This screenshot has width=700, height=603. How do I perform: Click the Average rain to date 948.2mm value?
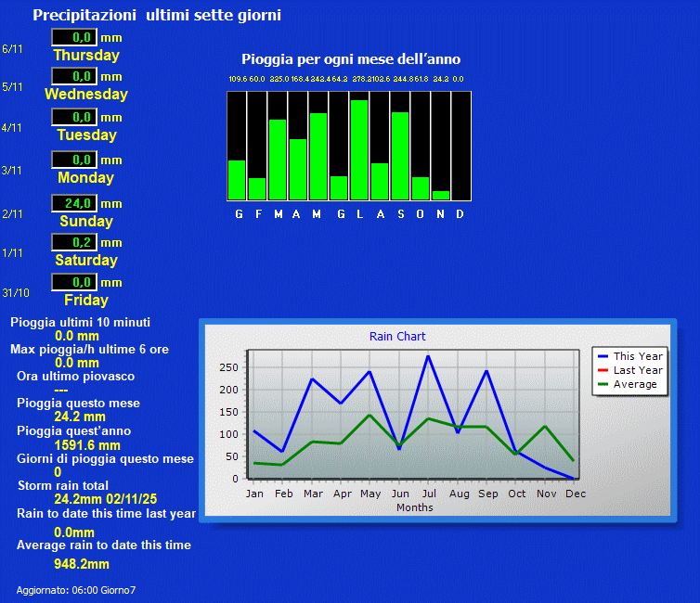[x=82, y=564]
